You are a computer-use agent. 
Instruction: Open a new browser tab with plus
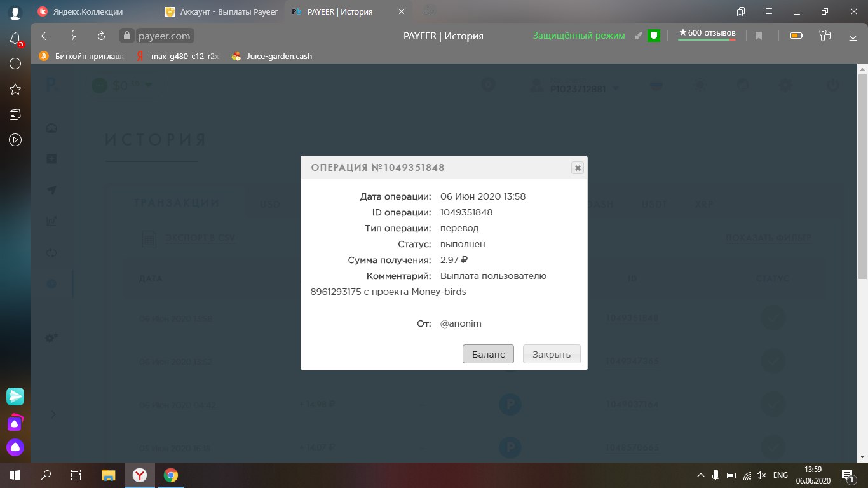coord(430,11)
